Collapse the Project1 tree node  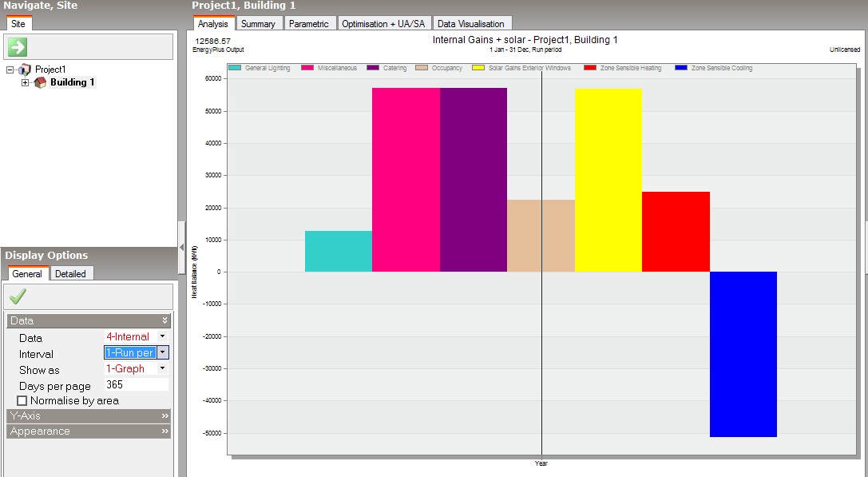pos(10,70)
